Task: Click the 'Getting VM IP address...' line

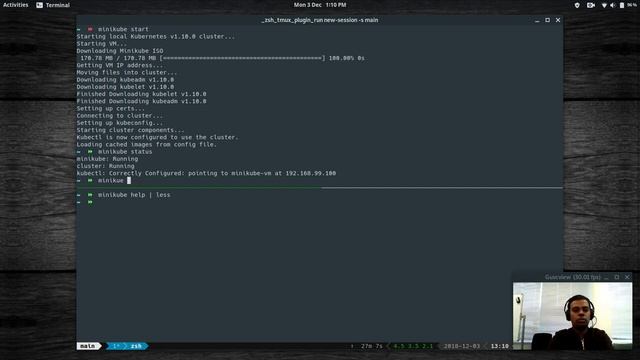Action: (x=120, y=65)
